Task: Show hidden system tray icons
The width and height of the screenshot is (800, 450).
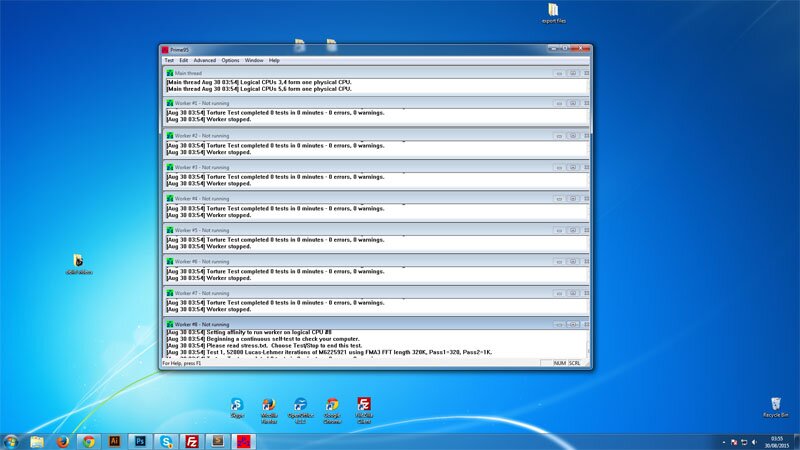Action: pyautogui.click(x=723, y=442)
